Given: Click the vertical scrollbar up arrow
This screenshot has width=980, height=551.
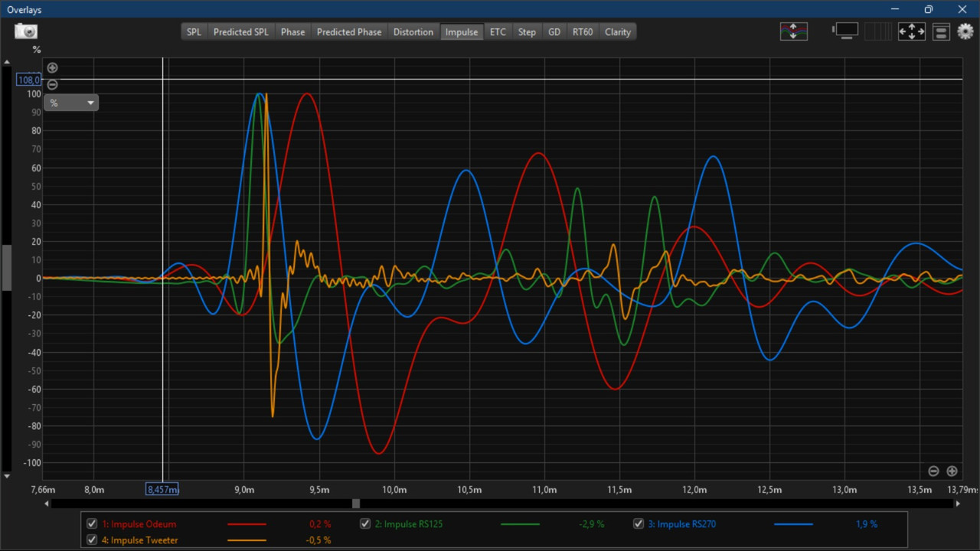Looking at the screenshot, I should click(7, 62).
